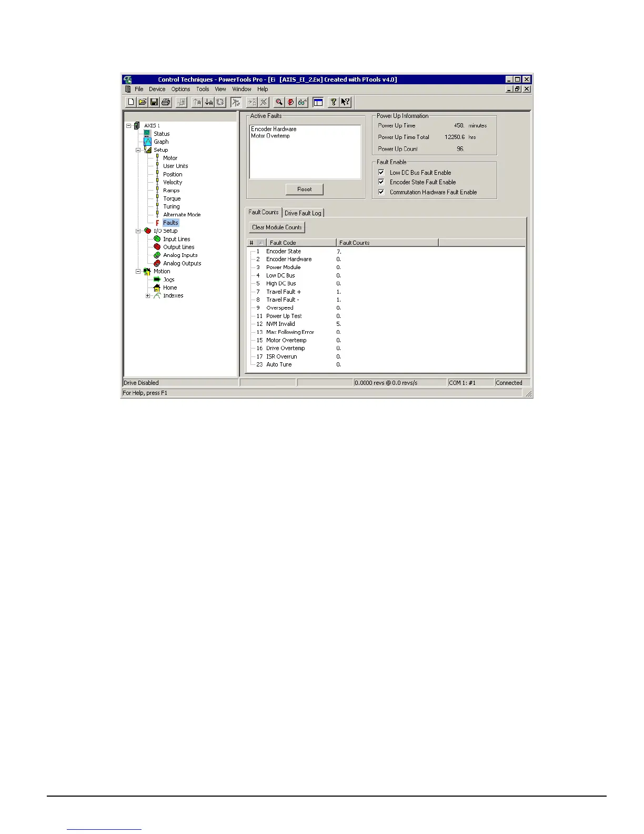Open the Help menu
The image size is (644, 834).
click(x=263, y=90)
